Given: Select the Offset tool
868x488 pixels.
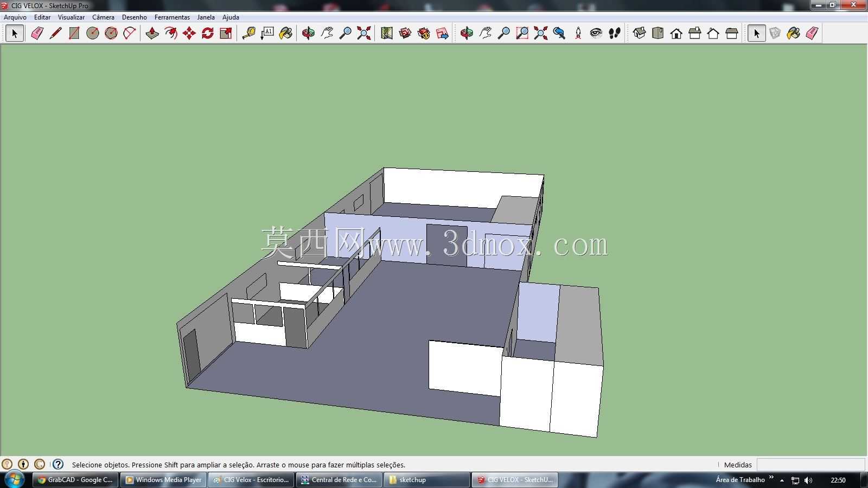Looking at the screenshot, I should [170, 33].
